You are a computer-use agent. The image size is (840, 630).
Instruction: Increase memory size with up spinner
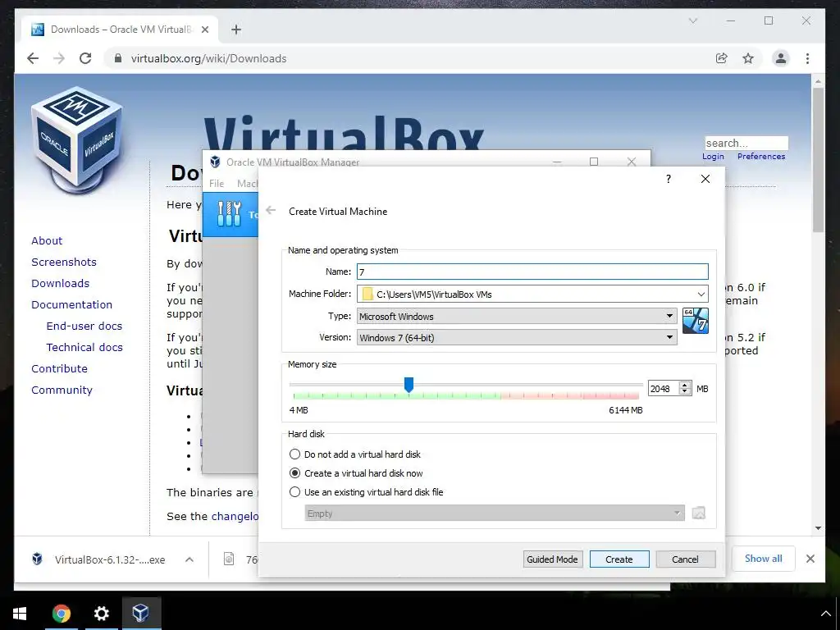[685, 385]
